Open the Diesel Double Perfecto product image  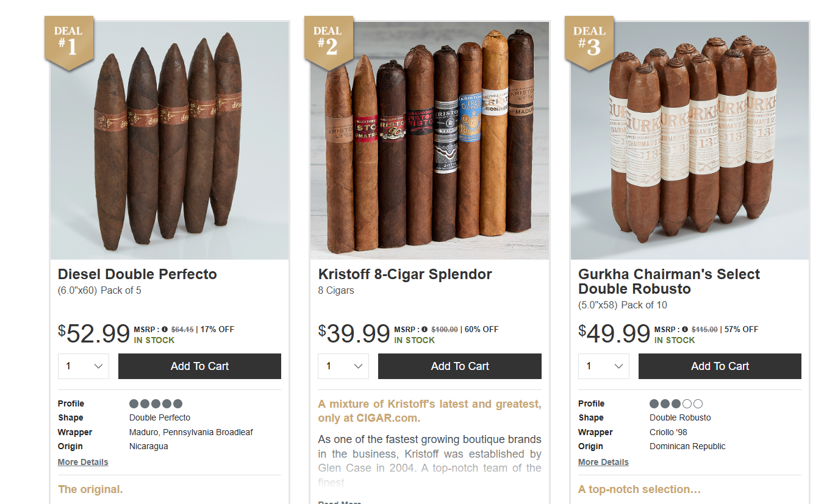pos(170,141)
